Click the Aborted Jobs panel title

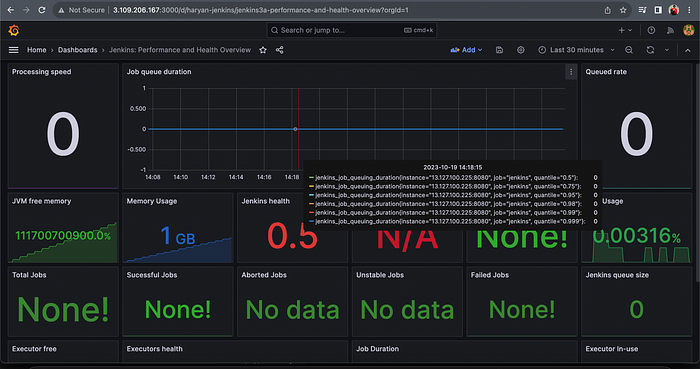pyautogui.click(x=264, y=275)
